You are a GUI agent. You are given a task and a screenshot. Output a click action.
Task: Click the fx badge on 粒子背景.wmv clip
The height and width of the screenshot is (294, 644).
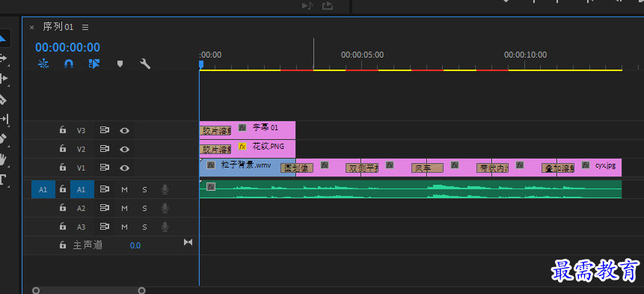pos(211,165)
